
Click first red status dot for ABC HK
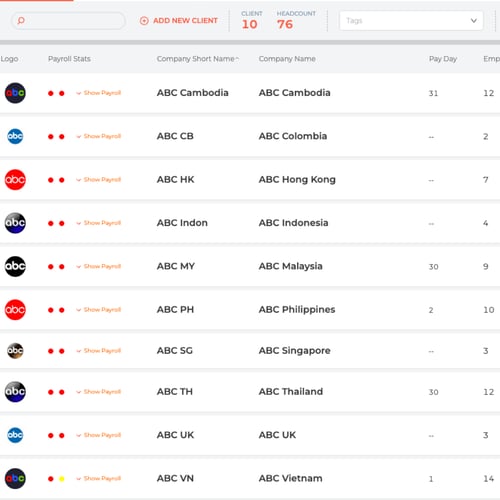pyautogui.click(x=51, y=180)
